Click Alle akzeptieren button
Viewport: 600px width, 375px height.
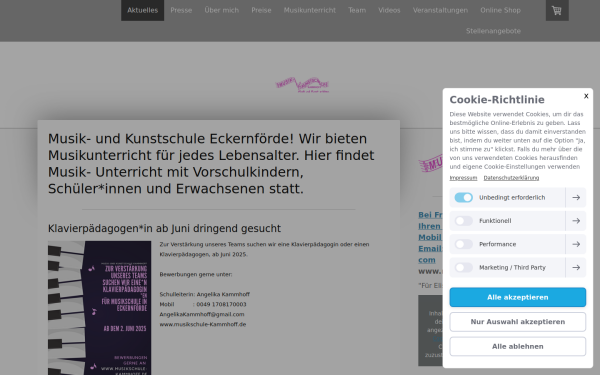tap(517, 297)
